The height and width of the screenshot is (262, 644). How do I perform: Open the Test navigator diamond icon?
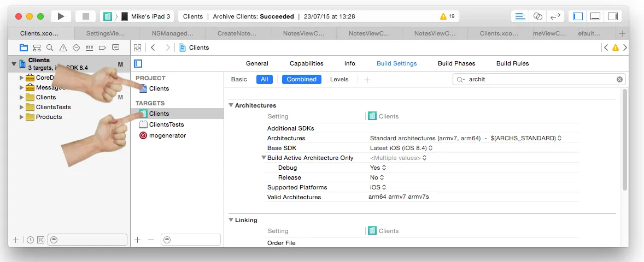coord(76,47)
